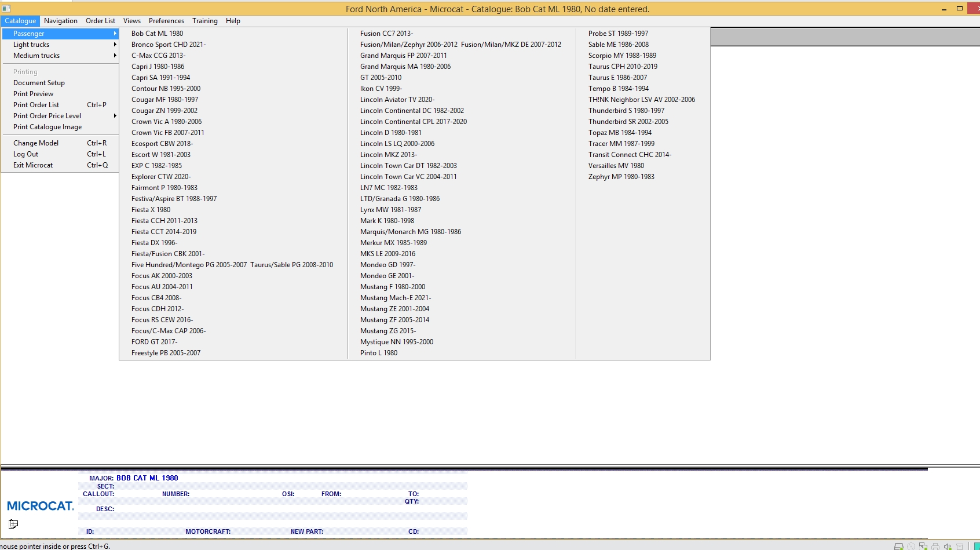The width and height of the screenshot is (980, 550).
Task: Click the printer status icon
Action: 935,547
